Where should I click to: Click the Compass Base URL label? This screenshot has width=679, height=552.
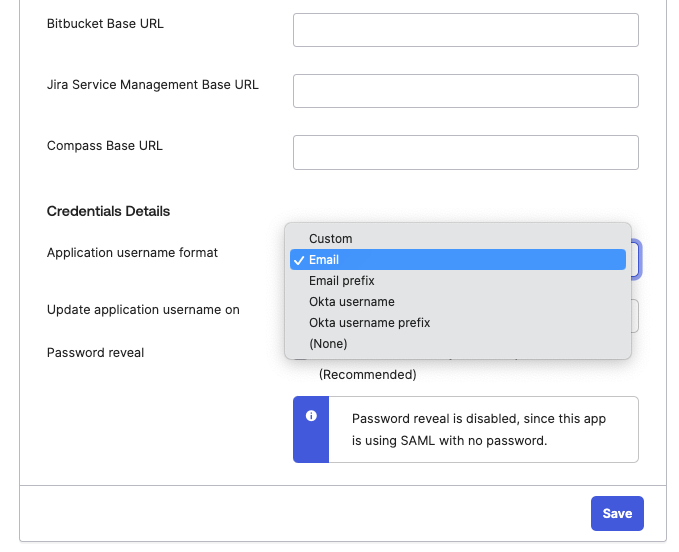click(104, 146)
